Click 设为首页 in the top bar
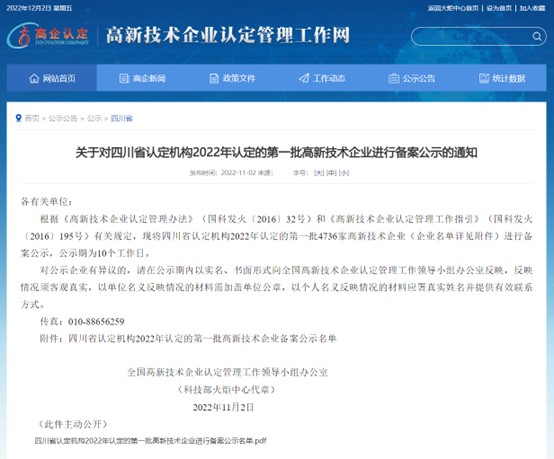This screenshot has height=459, width=554. (499, 8)
